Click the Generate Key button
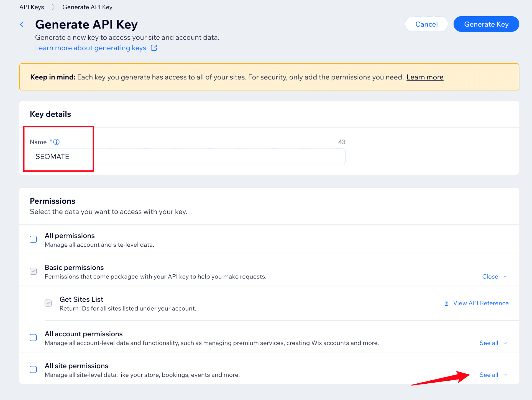 (486, 24)
